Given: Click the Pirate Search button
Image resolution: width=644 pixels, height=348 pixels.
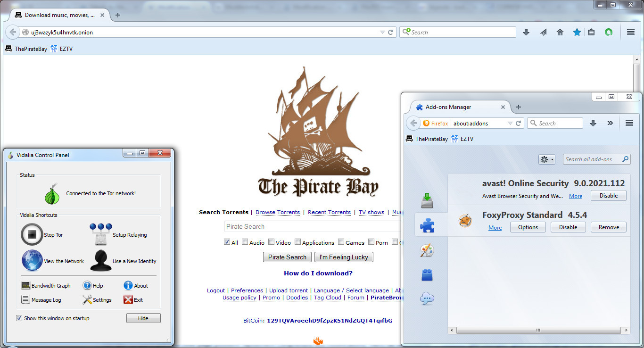Looking at the screenshot, I should [x=287, y=257].
